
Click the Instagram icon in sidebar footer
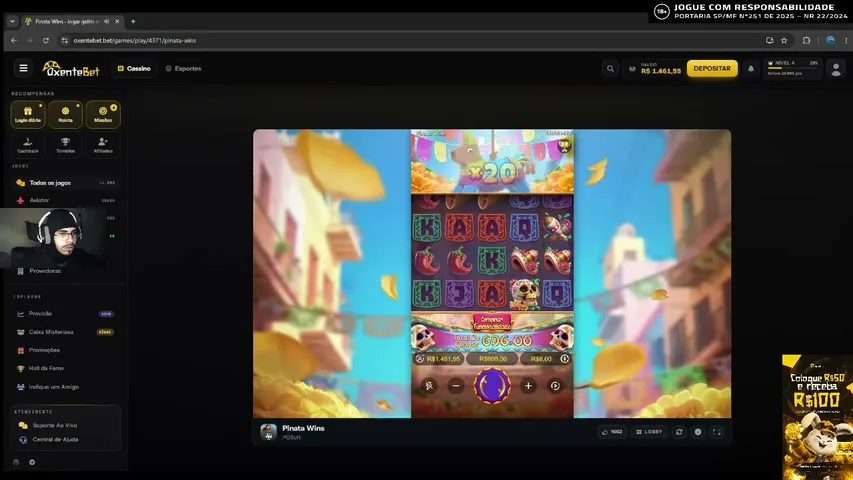(16, 462)
